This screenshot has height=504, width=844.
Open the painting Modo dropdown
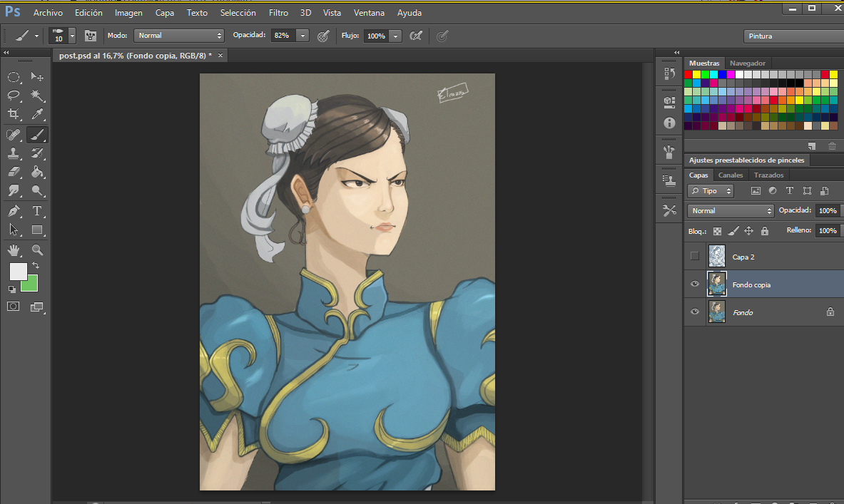pyautogui.click(x=178, y=36)
